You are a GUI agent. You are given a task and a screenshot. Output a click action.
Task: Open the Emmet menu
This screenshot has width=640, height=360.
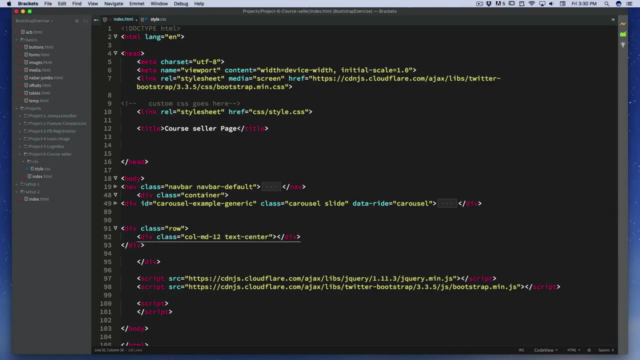pos(137,4)
